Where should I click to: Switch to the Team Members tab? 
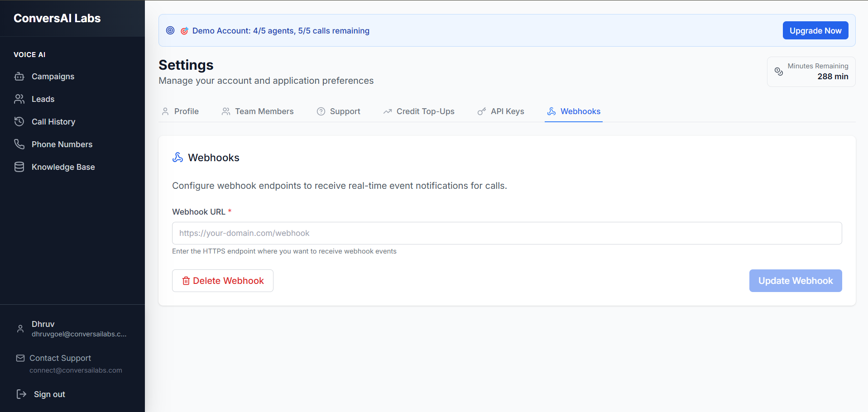coord(258,111)
